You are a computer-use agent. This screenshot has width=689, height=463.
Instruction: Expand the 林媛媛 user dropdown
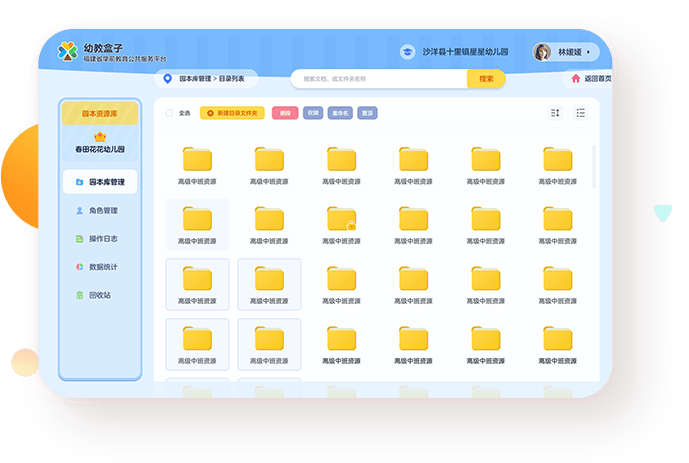(588, 52)
